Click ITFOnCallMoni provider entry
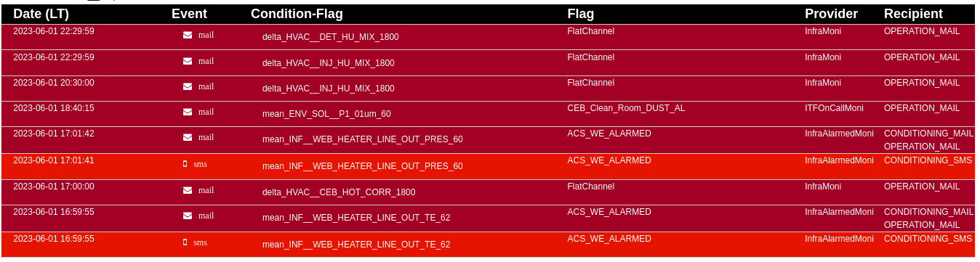The height and width of the screenshot is (262, 980). click(834, 108)
